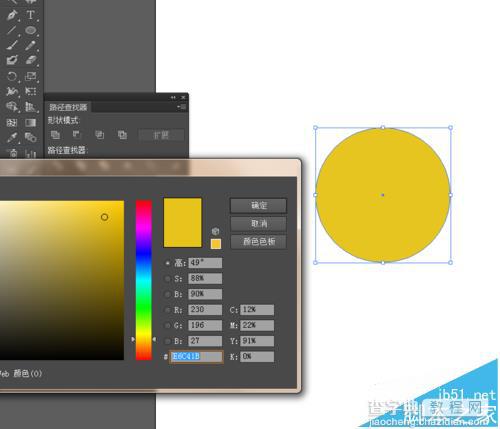Select the R red radio button
This screenshot has width=500, height=429.
167,310
